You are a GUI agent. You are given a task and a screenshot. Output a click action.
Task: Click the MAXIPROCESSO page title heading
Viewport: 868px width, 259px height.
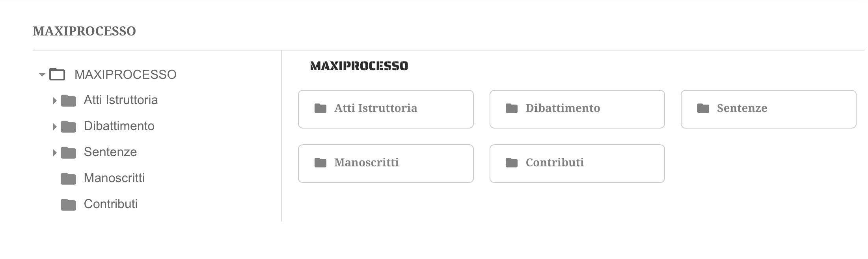[x=84, y=31]
